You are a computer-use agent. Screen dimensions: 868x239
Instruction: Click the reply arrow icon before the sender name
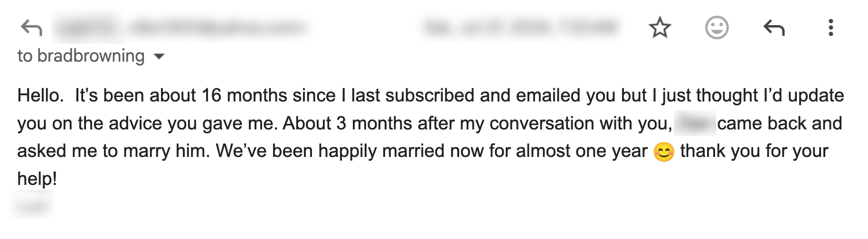pos(31,28)
